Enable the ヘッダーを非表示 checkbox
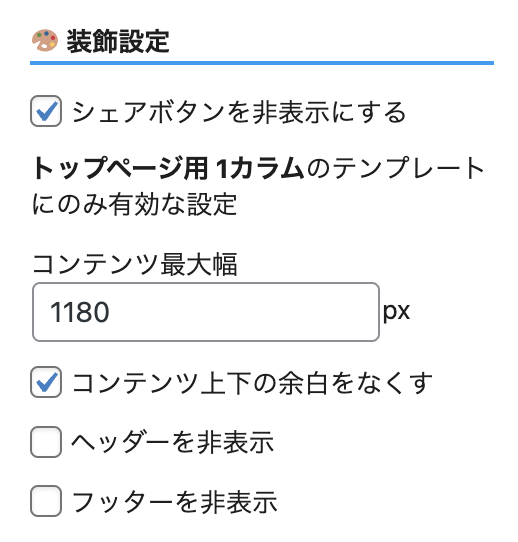Image resolution: width=518 pixels, height=542 pixels. (x=46, y=442)
